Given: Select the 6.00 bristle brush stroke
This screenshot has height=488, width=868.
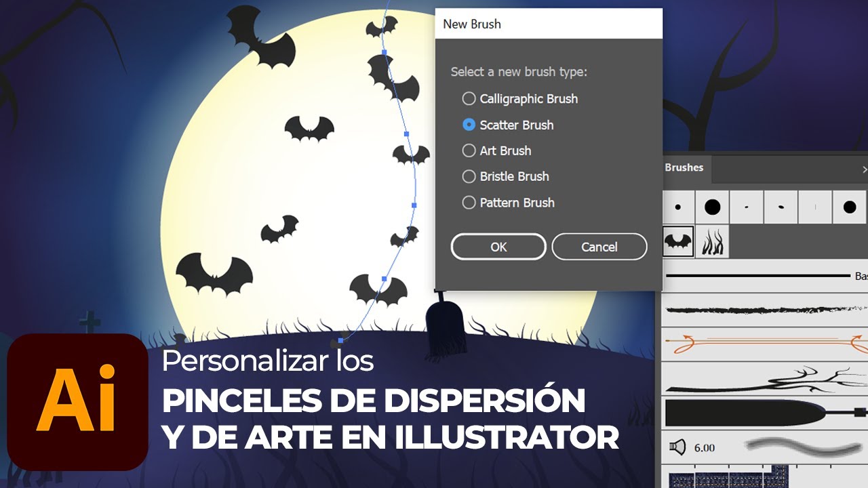Looking at the screenshot, I should 764,447.
